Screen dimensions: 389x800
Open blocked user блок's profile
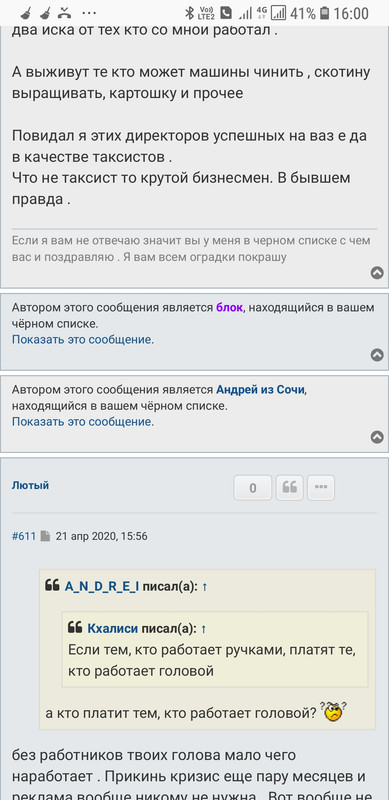tap(229, 308)
